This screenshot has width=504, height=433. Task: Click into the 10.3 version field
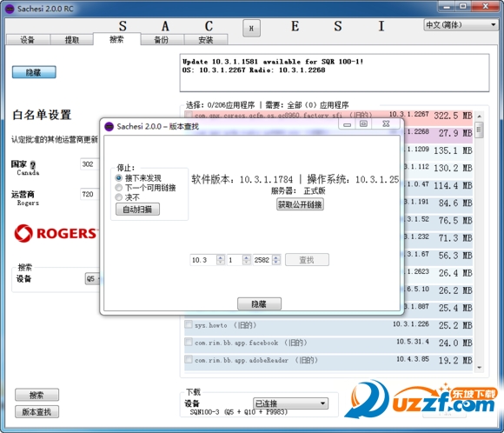[203, 260]
